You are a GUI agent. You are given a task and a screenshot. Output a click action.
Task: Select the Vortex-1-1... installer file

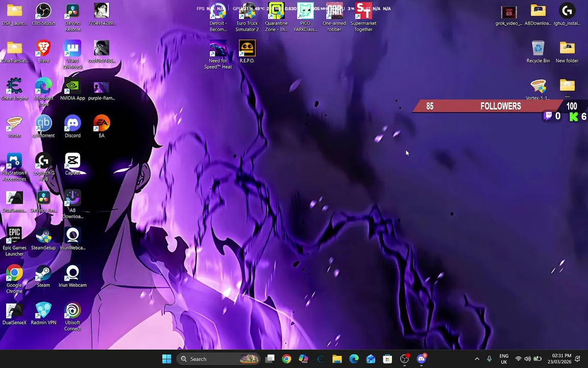(538, 89)
